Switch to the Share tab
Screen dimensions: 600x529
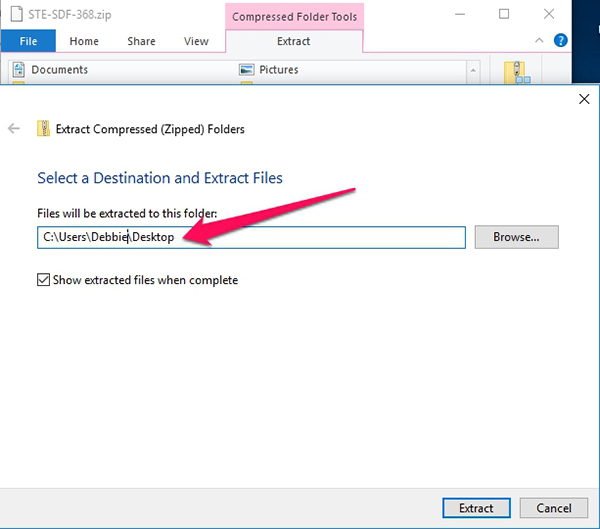pos(141,41)
